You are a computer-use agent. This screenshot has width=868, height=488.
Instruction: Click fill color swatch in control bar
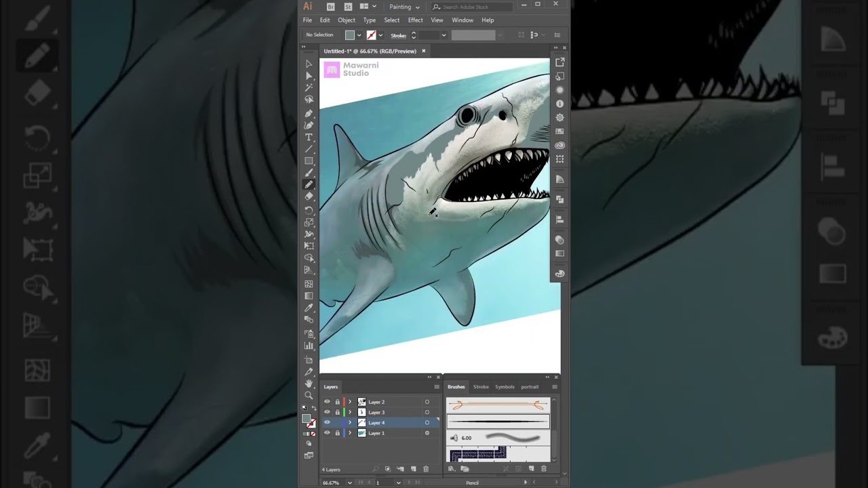350,35
